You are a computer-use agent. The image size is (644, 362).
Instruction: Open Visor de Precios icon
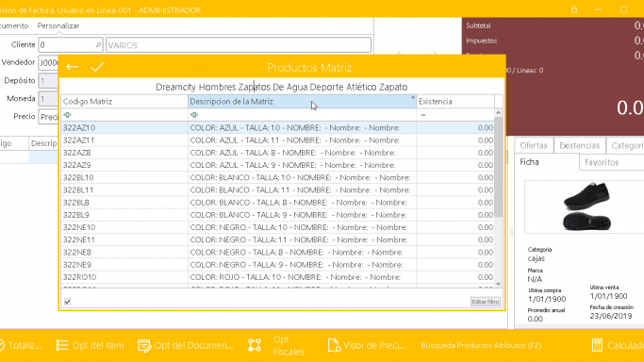334,345
